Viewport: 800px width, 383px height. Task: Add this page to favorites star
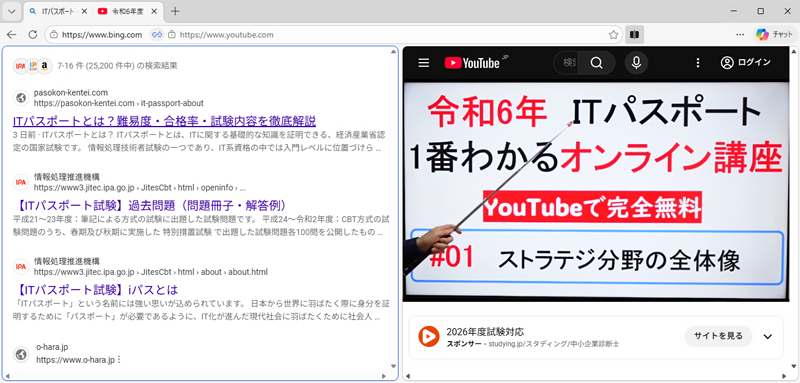point(613,35)
